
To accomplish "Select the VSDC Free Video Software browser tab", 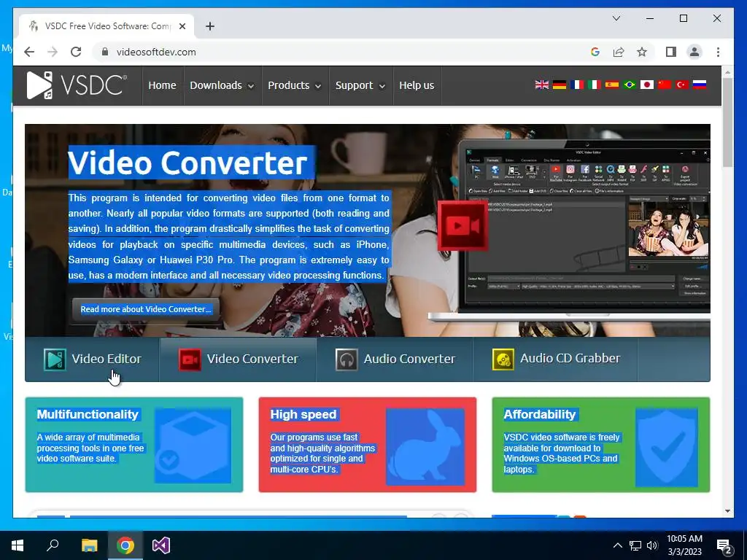I will (107, 26).
